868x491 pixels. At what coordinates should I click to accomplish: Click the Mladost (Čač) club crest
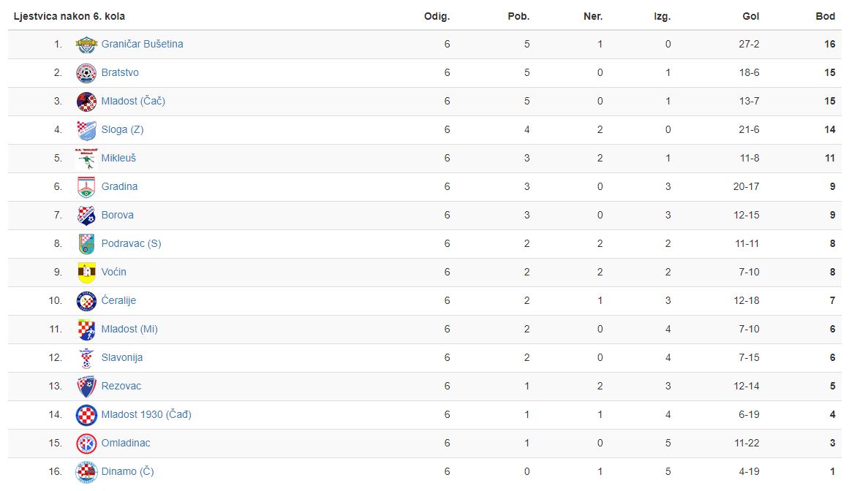pyautogui.click(x=86, y=102)
